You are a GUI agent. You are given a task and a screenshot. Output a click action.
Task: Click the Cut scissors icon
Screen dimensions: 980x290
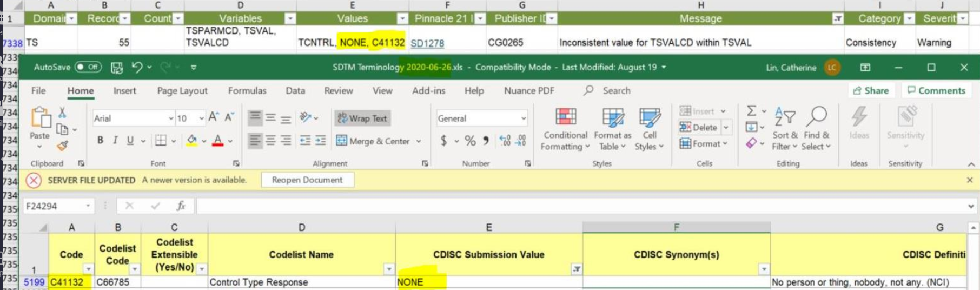62,113
